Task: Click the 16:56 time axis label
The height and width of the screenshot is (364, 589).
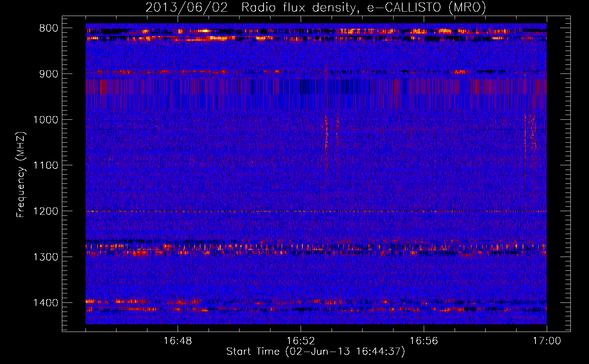Action: pos(424,341)
